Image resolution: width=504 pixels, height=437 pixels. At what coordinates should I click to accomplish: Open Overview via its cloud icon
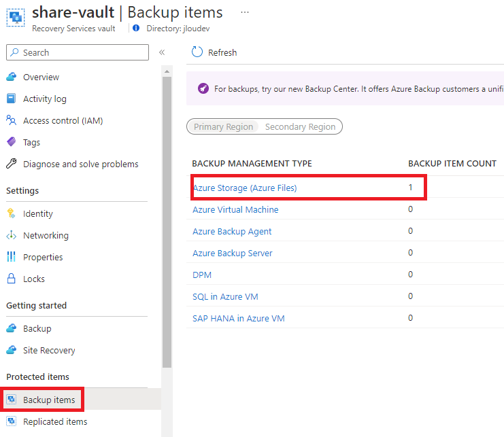click(12, 77)
